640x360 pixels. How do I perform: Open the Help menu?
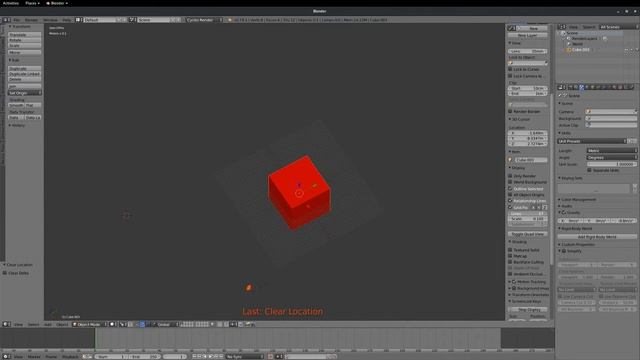click(67, 20)
